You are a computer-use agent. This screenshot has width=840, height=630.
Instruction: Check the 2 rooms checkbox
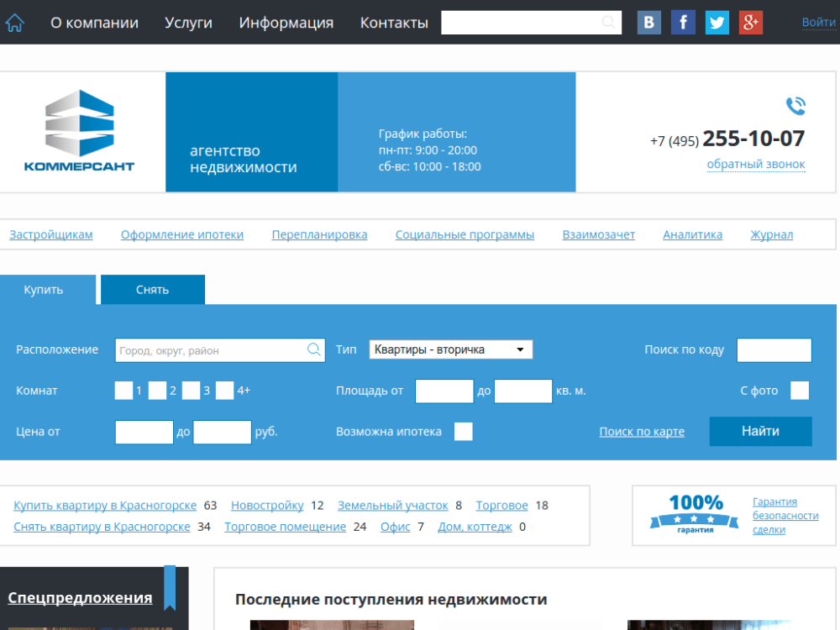(x=157, y=391)
